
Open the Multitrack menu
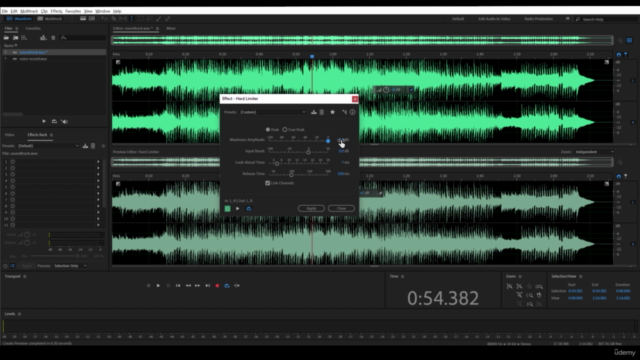pos(29,11)
